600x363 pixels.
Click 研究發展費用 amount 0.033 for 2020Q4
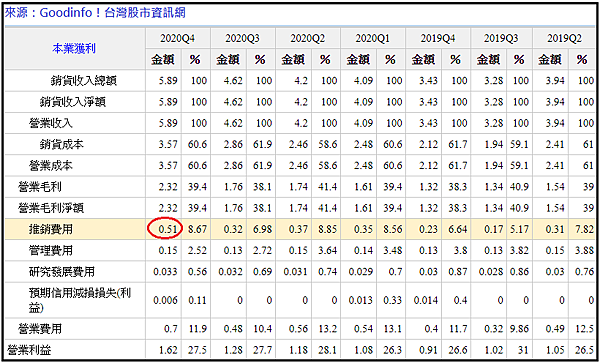point(165,272)
